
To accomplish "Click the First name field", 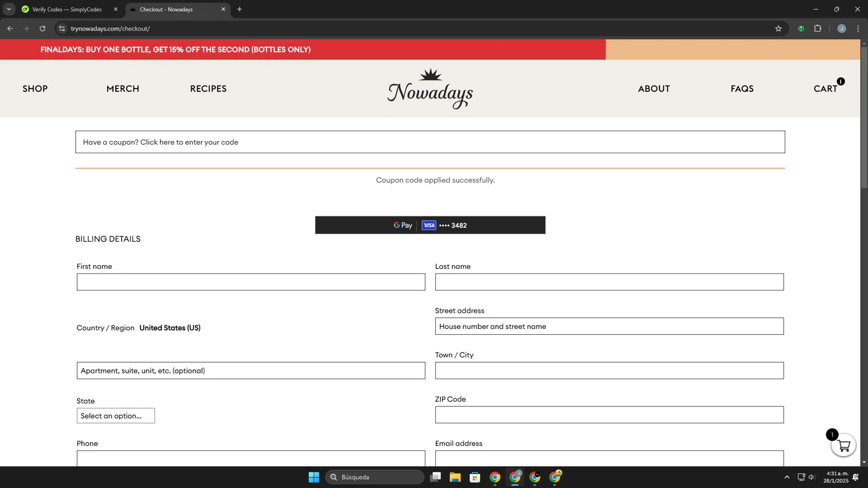I will pyautogui.click(x=251, y=282).
